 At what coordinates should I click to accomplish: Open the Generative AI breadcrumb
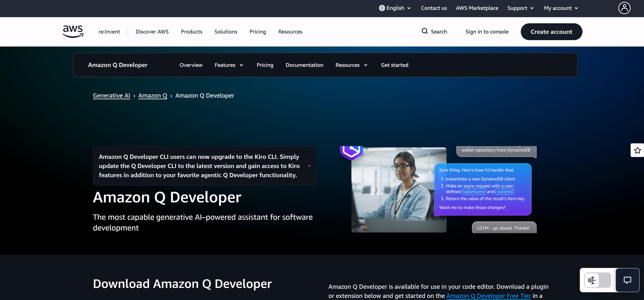point(111,95)
